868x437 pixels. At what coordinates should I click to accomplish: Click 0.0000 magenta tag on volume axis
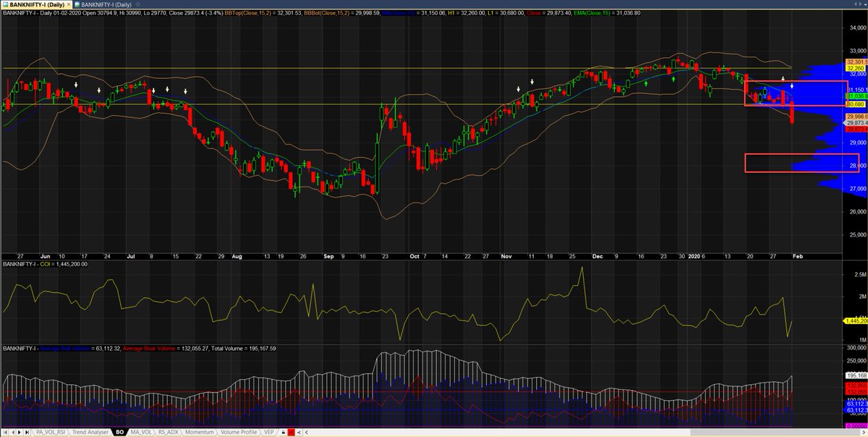coord(855,425)
